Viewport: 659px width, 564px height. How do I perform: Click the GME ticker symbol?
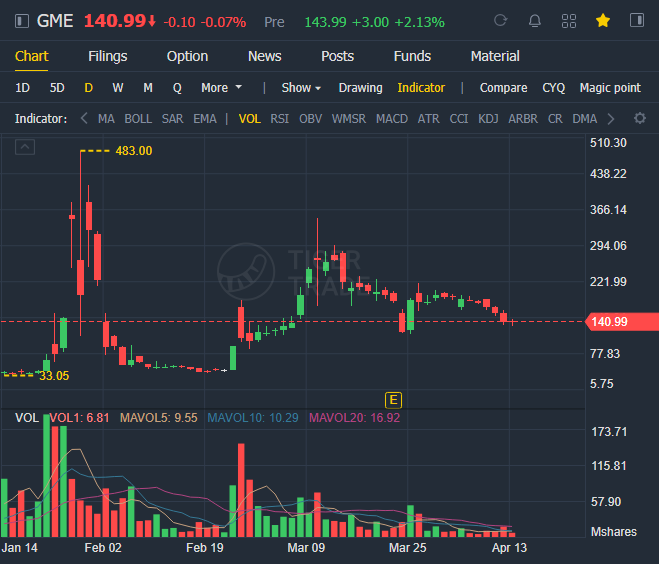click(x=55, y=21)
